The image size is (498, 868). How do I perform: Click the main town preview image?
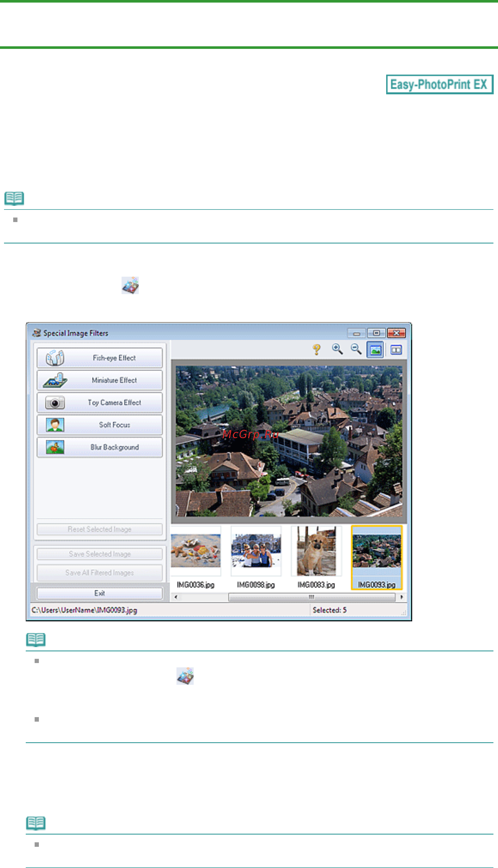tap(289, 441)
